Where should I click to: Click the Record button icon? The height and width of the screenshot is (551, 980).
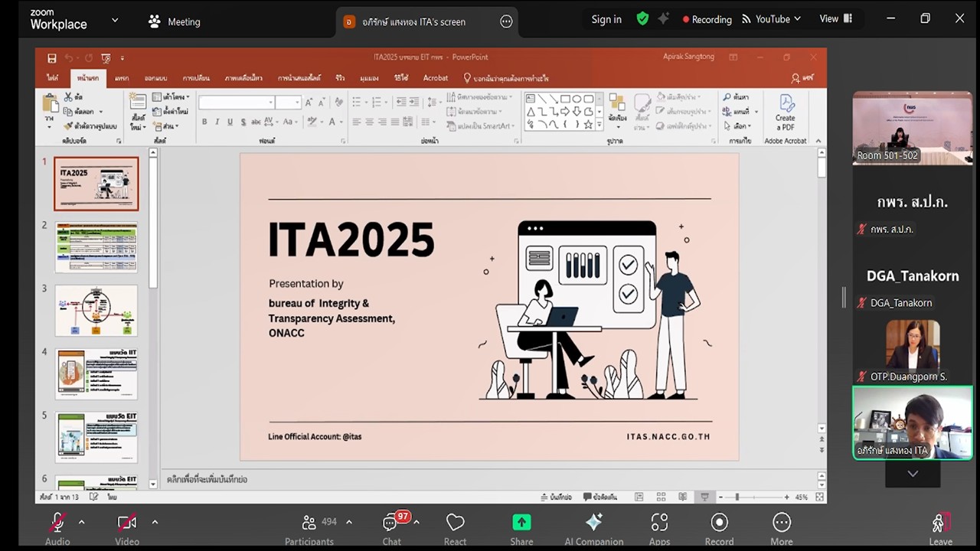click(719, 522)
